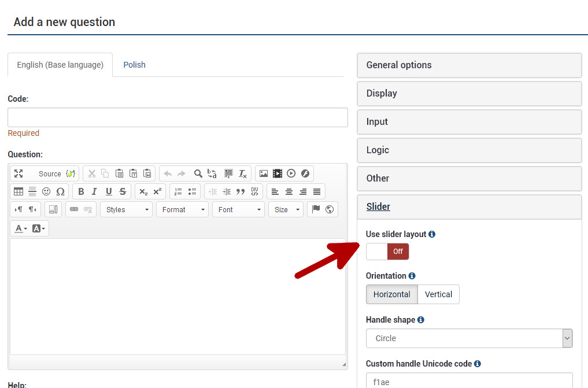
Task: Insert a smiley emoticon
Action: click(46, 191)
